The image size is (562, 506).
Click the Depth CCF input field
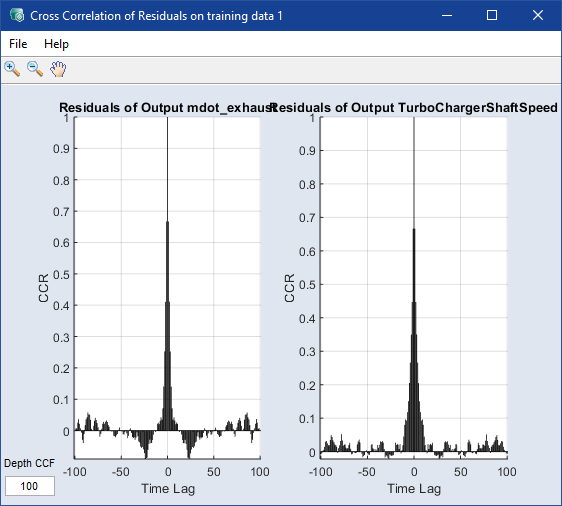(x=30, y=486)
